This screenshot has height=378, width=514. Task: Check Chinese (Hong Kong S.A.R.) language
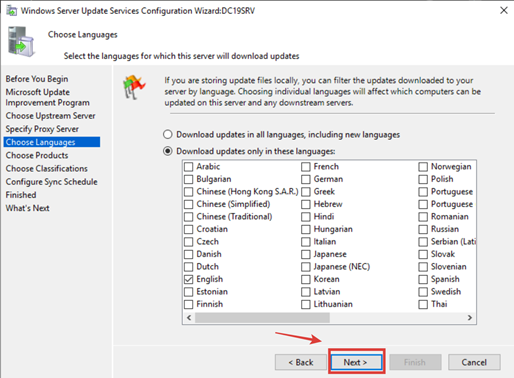(x=189, y=192)
